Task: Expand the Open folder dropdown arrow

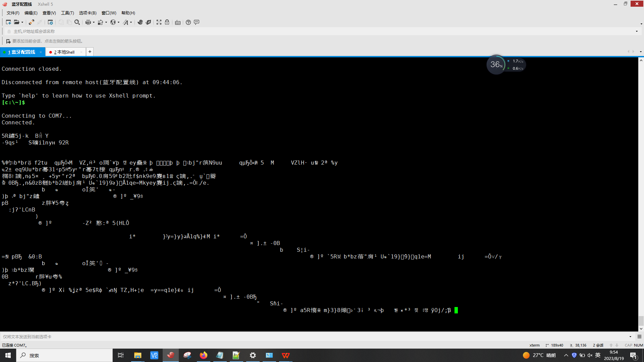Action: 22,22
